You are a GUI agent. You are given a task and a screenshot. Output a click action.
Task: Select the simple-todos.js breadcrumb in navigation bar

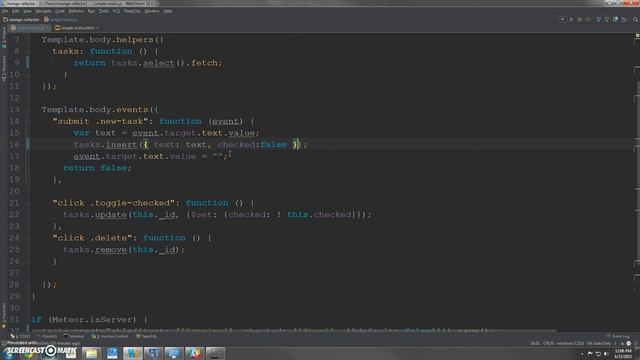60,19
